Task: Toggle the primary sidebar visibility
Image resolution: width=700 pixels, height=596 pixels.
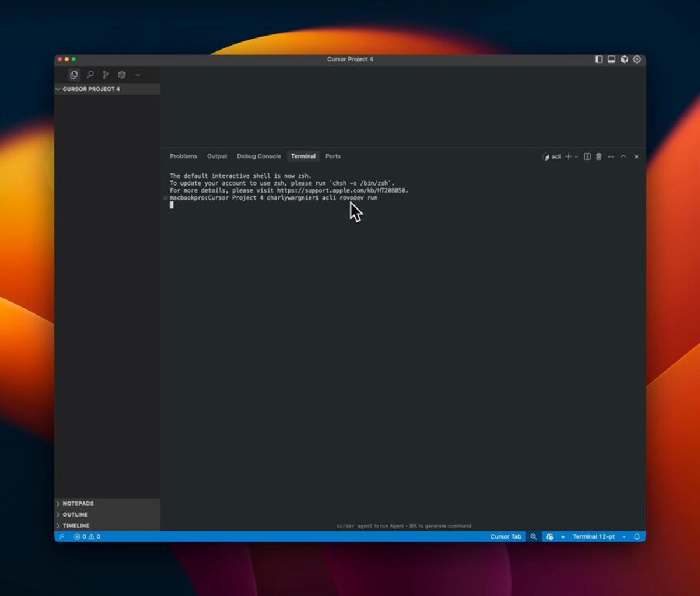Action: (x=598, y=60)
